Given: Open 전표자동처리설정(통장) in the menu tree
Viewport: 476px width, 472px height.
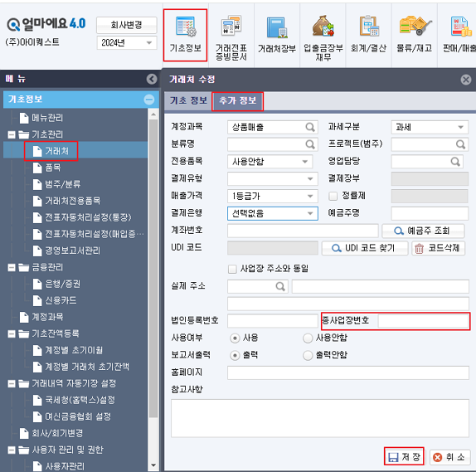Looking at the screenshot, I should coord(82,217).
